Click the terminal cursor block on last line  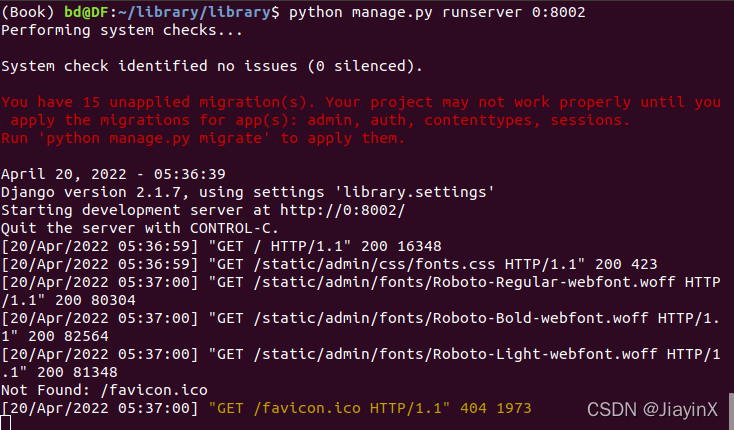click(x=5, y=423)
